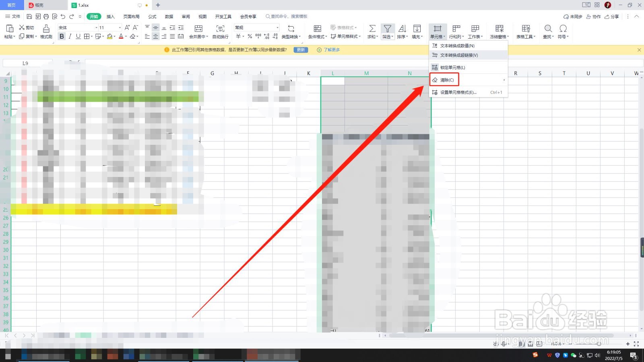Screen dimensions: 644x362
Task: Toggle left text alignment
Action: tap(147, 36)
